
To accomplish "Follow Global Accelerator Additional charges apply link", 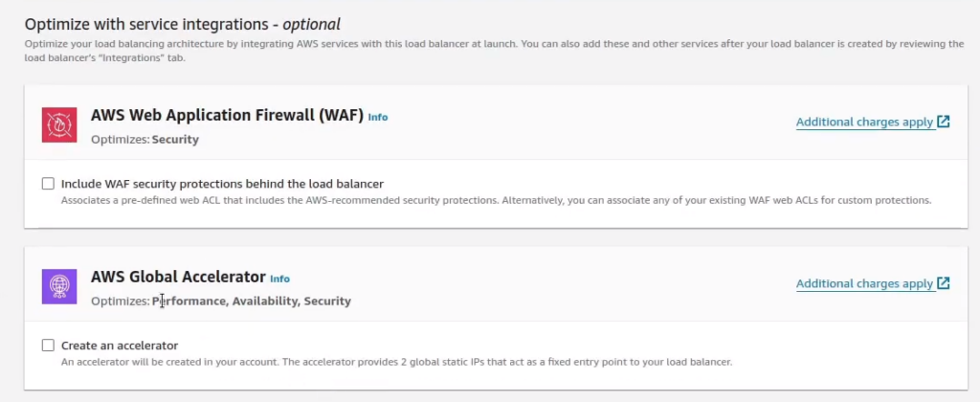I will tap(864, 284).
